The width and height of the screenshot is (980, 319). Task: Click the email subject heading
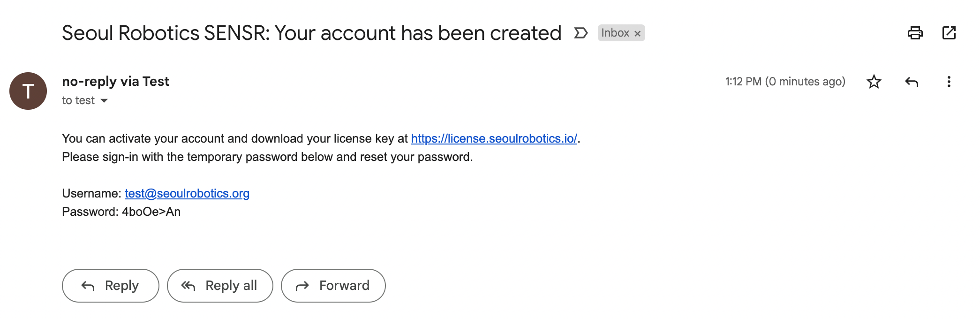(311, 33)
